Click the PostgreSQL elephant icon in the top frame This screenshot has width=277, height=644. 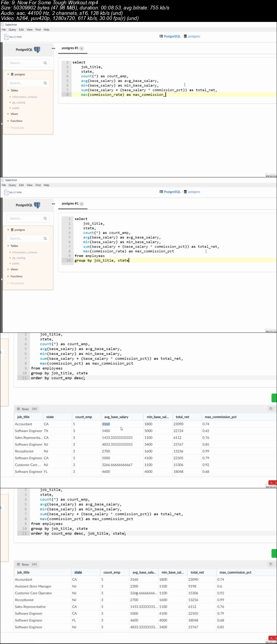[37, 49]
